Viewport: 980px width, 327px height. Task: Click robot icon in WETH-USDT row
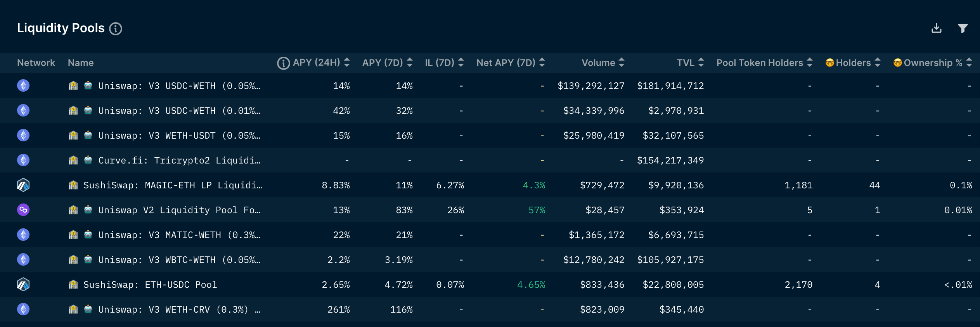click(88, 135)
